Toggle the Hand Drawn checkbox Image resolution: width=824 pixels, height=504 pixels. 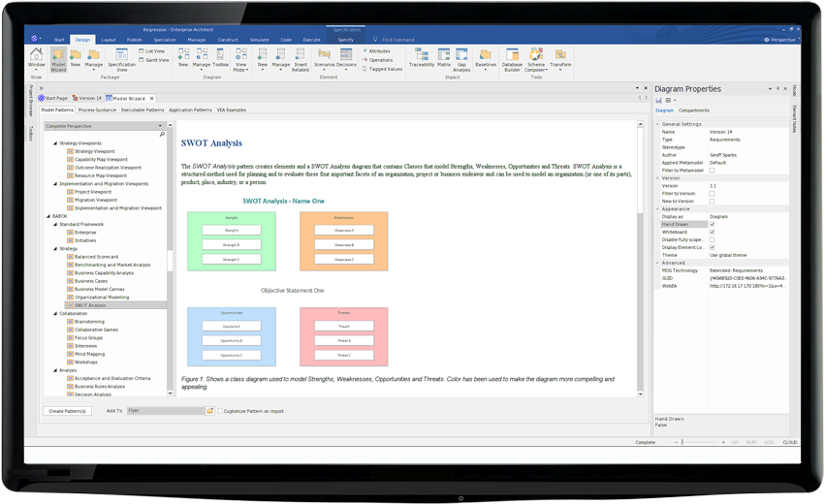(x=712, y=224)
